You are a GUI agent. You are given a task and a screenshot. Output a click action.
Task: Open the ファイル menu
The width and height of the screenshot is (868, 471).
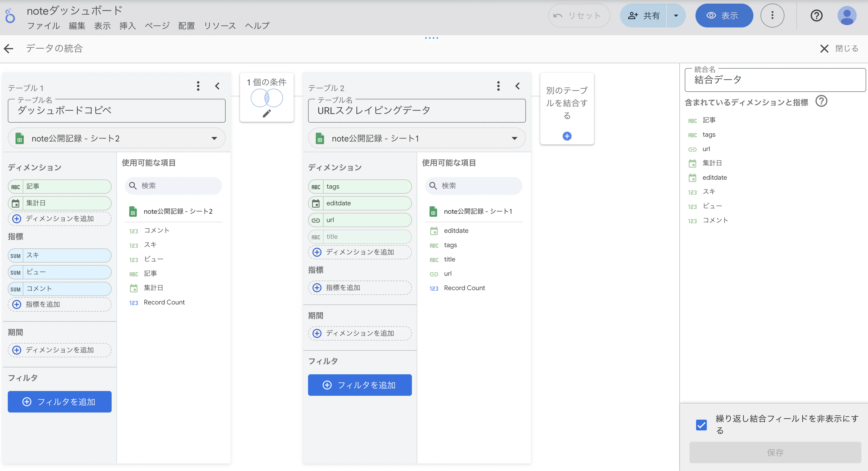click(44, 26)
